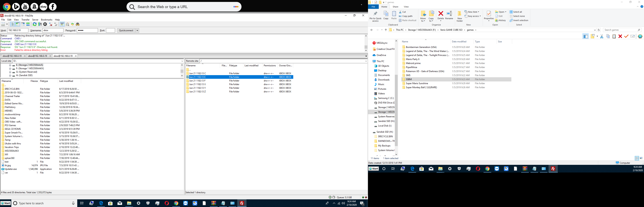Open New item dropdown in Explorer

coord(472,12)
